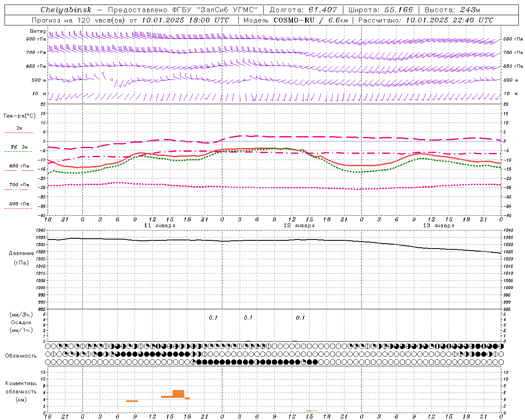Select the Модель COSMO-RU / 6.6км label
525x420 pixels.
(x=296, y=20)
